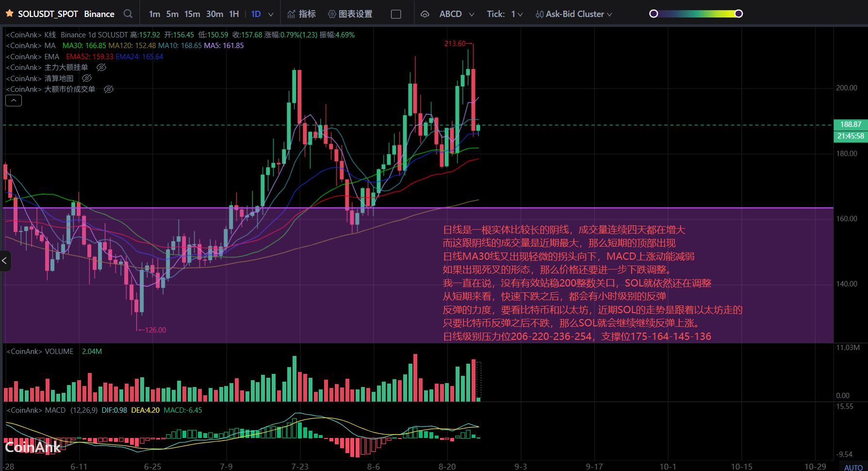Viewport: 868px width, 471px height.
Task: Click the favorite star icon beside SOLUSDT_SPOT
Action: pyautogui.click(x=9, y=14)
